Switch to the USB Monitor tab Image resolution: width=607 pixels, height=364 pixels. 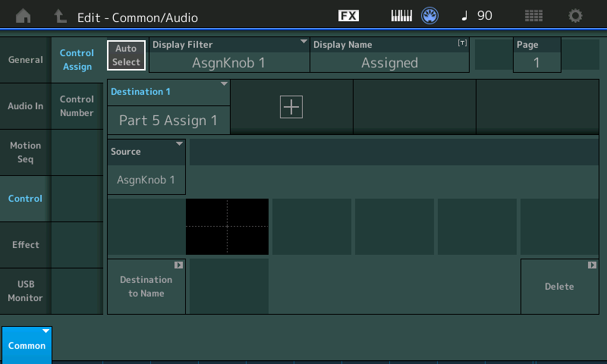pyautogui.click(x=26, y=291)
